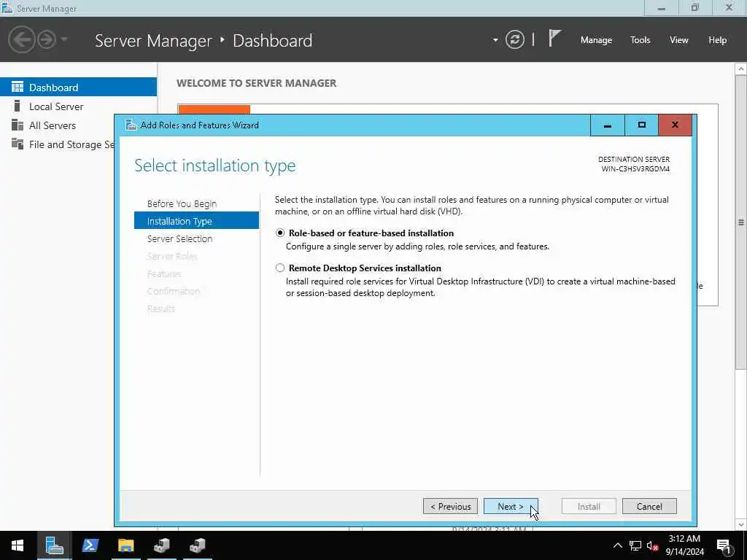Click the Previous button
Image resolution: width=747 pixels, height=560 pixels.
(x=450, y=506)
